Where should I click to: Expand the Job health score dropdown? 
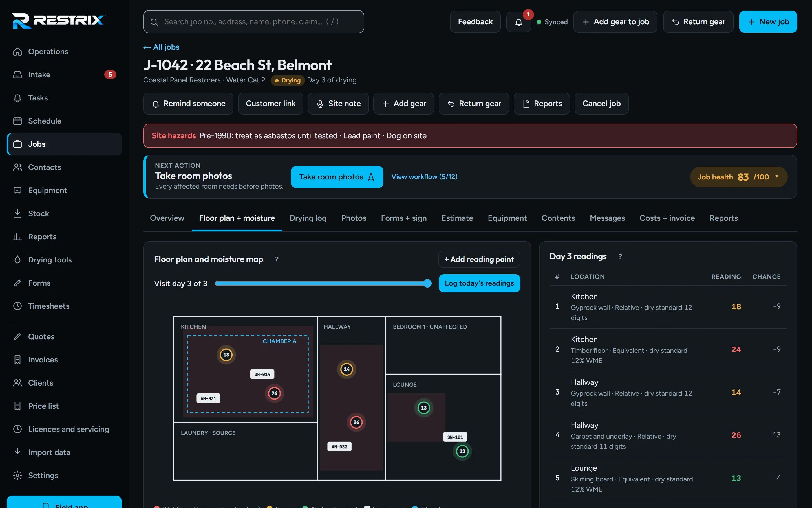click(738, 177)
